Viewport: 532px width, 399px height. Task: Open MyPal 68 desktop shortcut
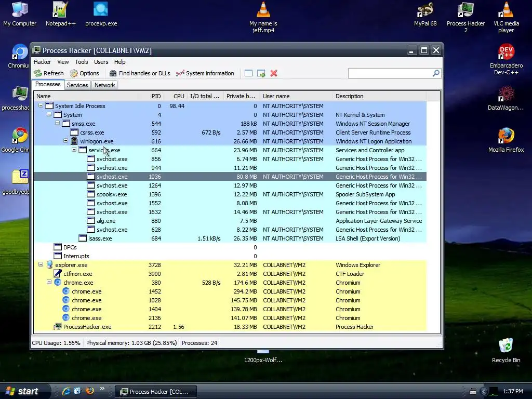425,14
